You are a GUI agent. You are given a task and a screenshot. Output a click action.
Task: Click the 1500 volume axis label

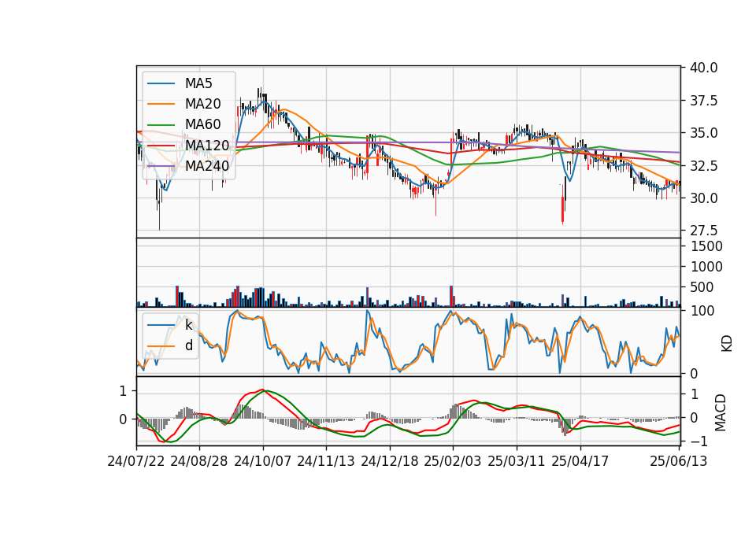tap(706, 246)
